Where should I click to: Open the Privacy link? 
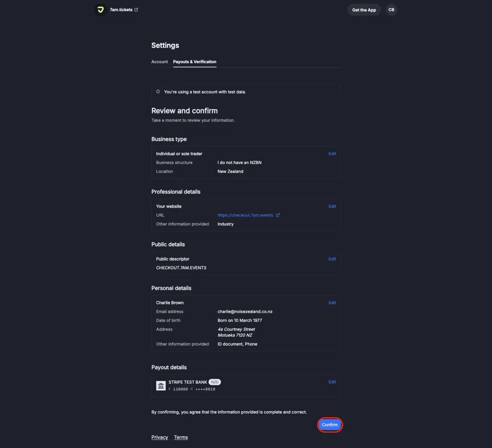(159, 437)
